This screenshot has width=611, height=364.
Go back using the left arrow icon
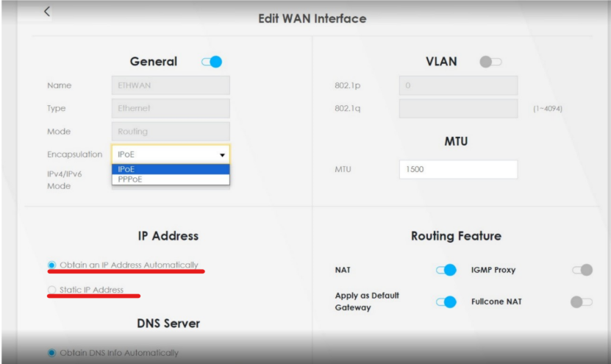[47, 11]
